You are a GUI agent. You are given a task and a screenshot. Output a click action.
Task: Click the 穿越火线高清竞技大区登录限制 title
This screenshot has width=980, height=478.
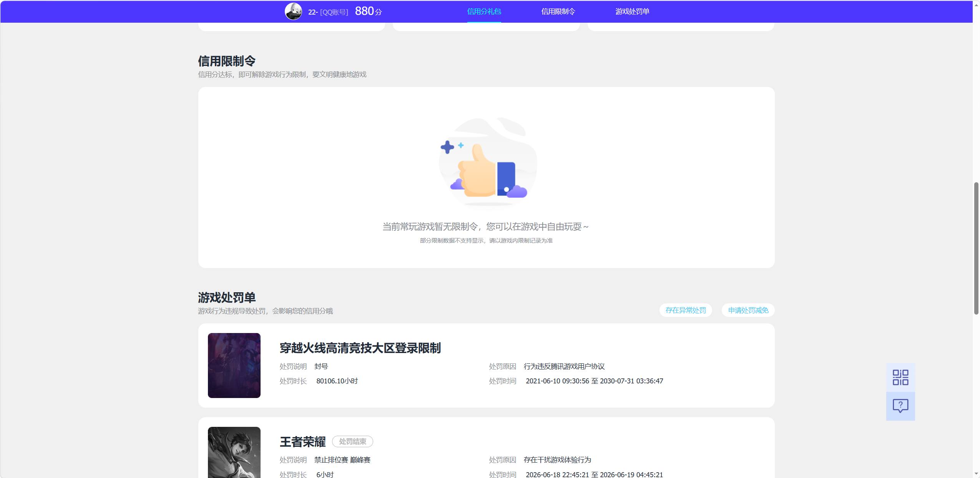point(360,348)
